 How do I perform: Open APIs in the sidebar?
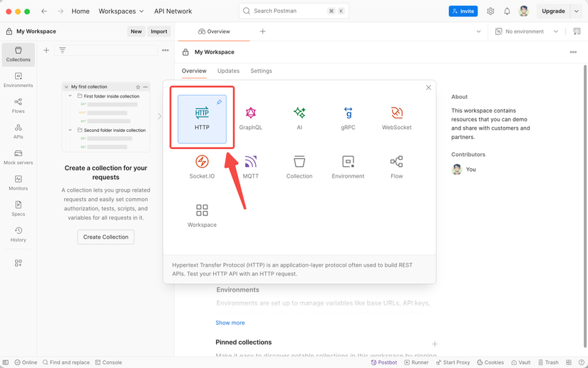tap(19, 132)
